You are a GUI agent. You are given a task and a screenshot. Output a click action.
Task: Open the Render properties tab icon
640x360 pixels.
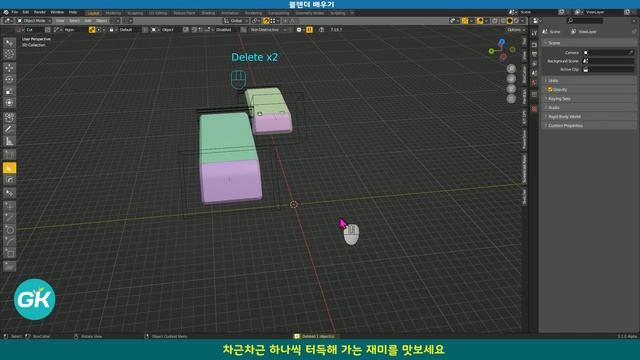(x=534, y=44)
